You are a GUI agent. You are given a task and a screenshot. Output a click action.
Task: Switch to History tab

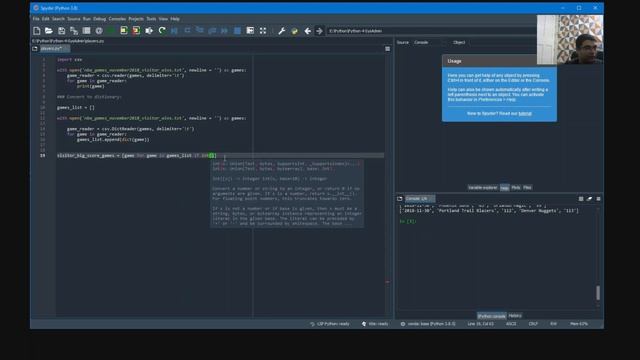point(515,316)
